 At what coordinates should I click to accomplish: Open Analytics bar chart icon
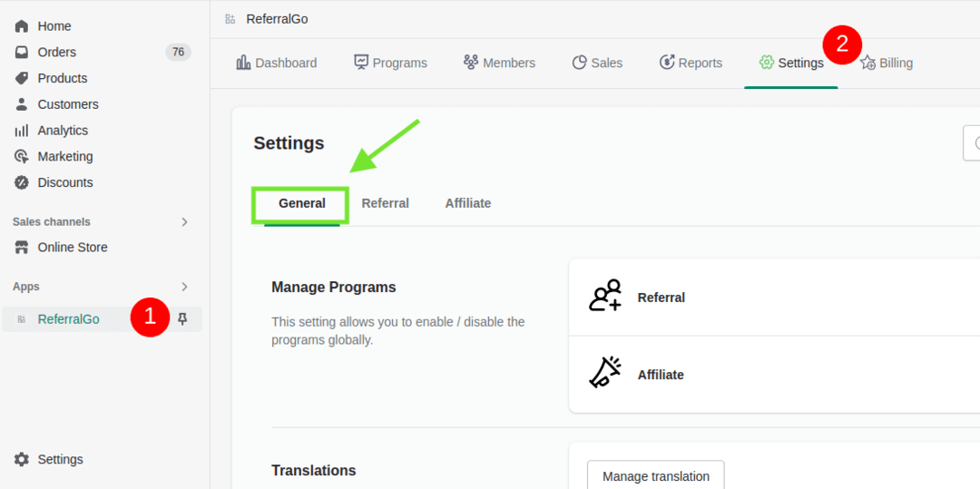pyautogui.click(x=22, y=131)
